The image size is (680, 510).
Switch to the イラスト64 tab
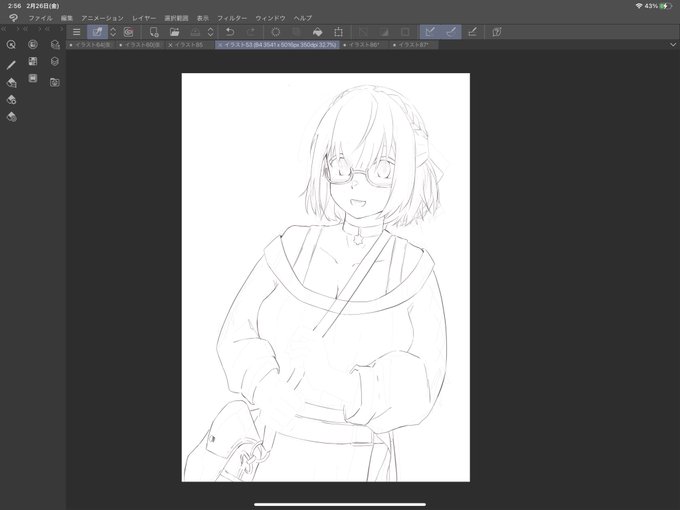point(91,45)
